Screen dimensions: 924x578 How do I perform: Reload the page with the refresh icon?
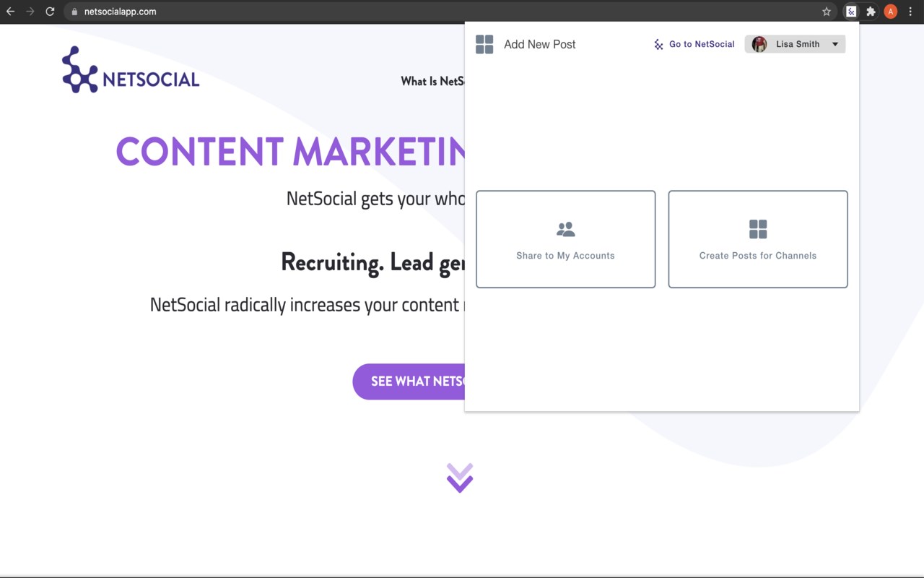coord(50,12)
